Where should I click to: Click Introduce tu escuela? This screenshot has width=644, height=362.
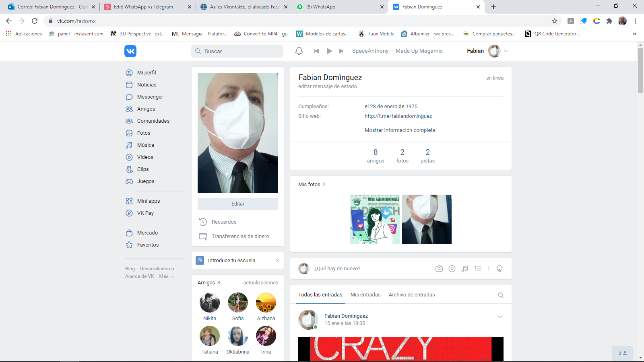[x=231, y=261]
